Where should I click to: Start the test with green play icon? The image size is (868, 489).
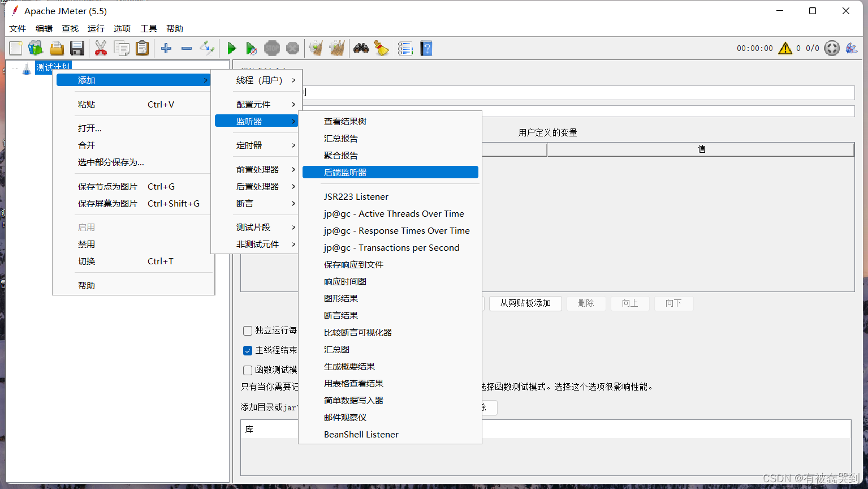(x=231, y=49)
